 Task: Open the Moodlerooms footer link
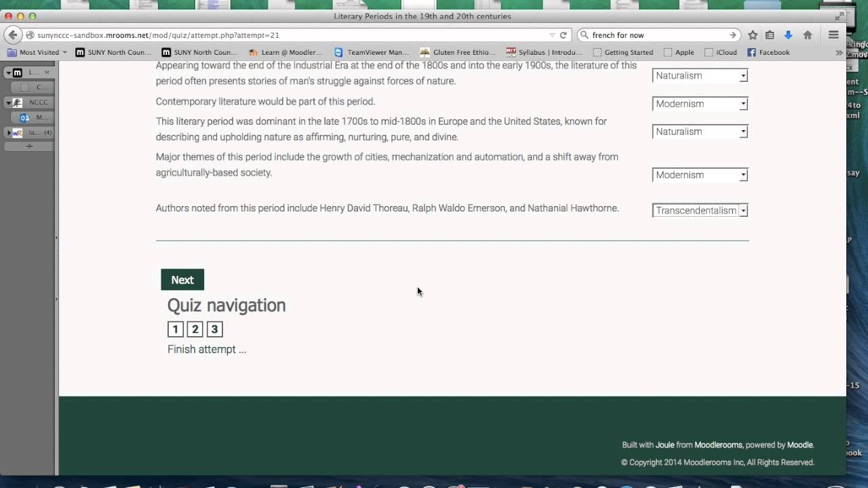click(718, 445)
